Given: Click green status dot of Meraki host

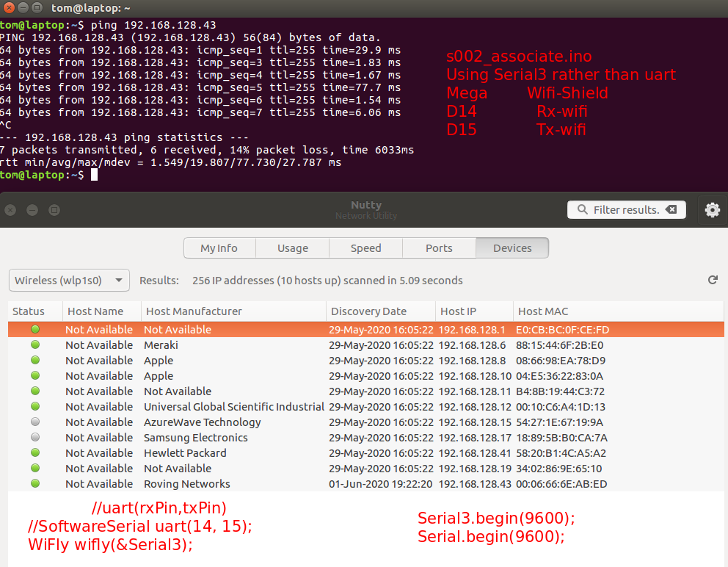Looking at the screenshot, I should click(35, 345).
